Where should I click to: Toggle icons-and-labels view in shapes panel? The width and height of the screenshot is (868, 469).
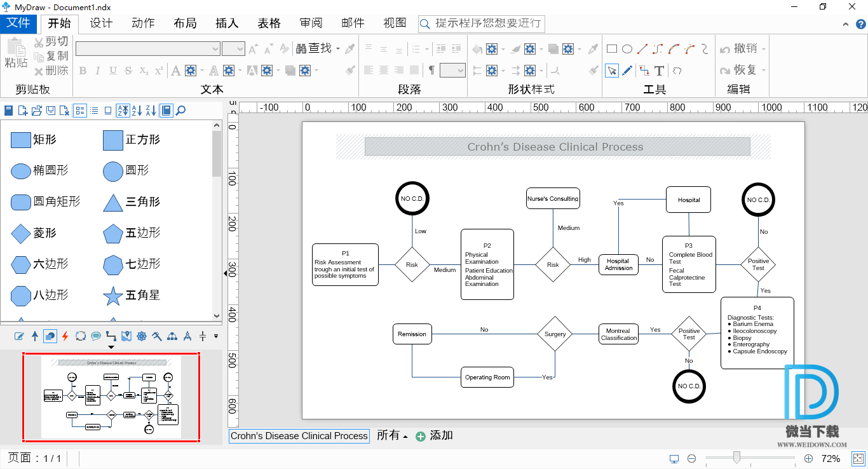tap(80, 111)
